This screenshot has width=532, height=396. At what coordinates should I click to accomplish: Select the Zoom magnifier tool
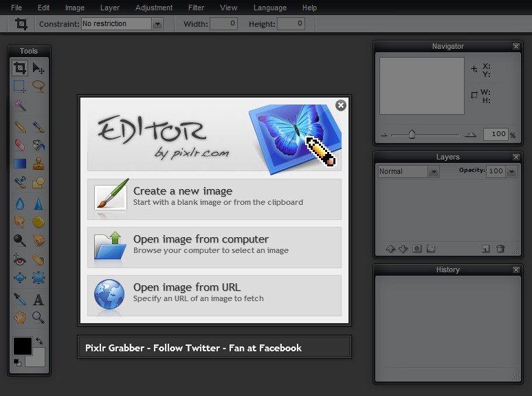(x=38, y=318)
